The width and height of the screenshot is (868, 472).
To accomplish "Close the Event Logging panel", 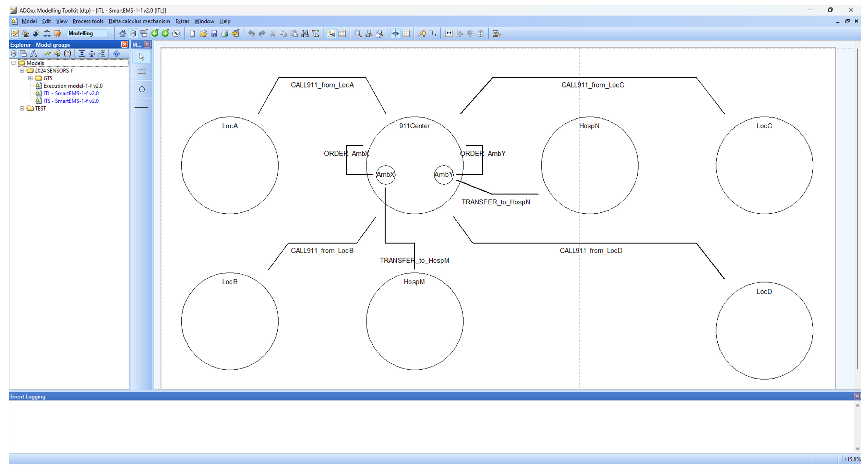I will click(x=857, y=396).
